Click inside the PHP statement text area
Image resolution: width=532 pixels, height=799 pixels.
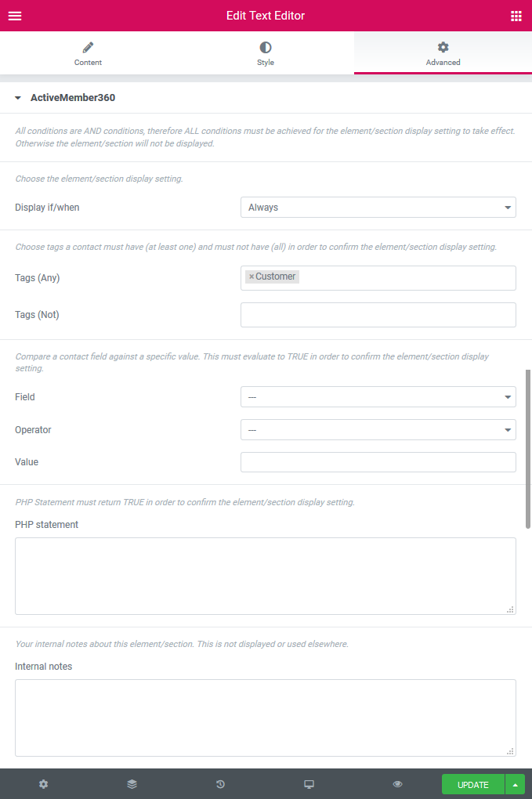pos(265,576)
